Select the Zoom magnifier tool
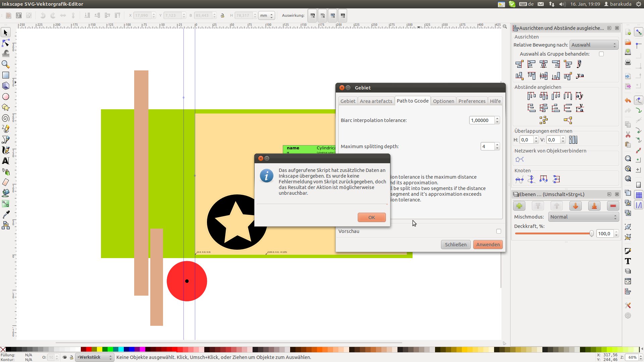 coord(6,64)
